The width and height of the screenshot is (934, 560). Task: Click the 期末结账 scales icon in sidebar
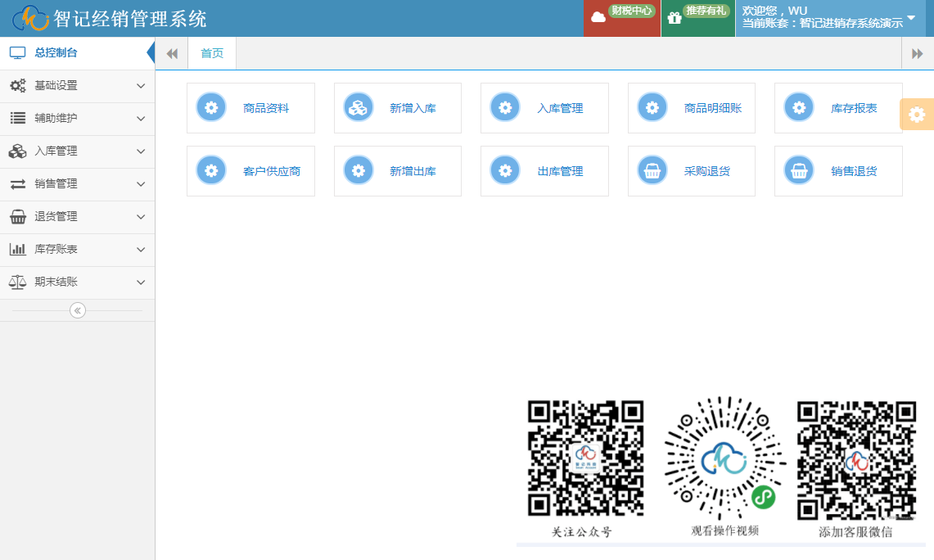point(18,282)
